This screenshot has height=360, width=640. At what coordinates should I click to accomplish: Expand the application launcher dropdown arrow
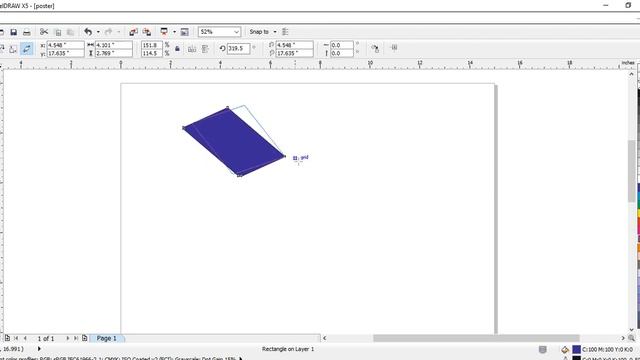[174, 32]
